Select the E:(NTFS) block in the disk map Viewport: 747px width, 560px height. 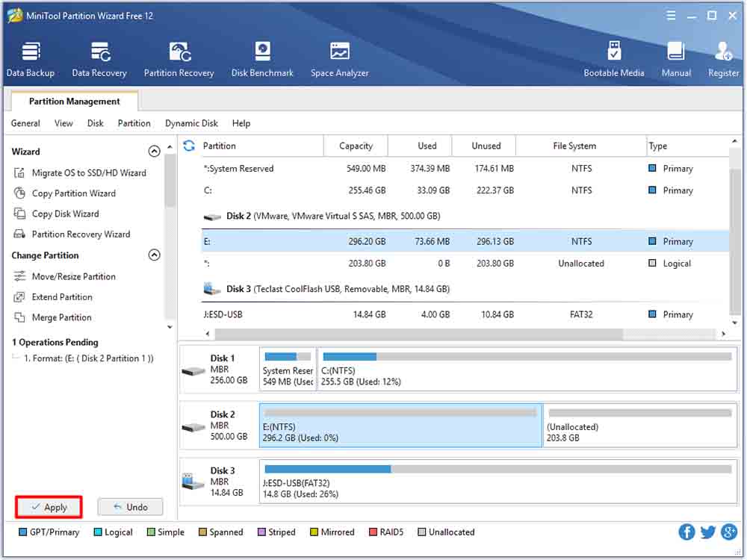[x=400, y=426]
